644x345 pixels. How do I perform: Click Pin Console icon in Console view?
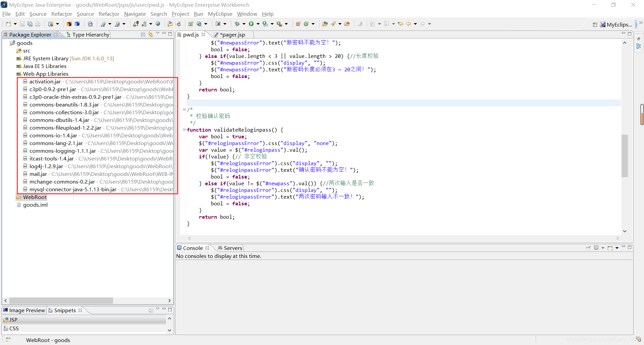(x=588, y=248)
